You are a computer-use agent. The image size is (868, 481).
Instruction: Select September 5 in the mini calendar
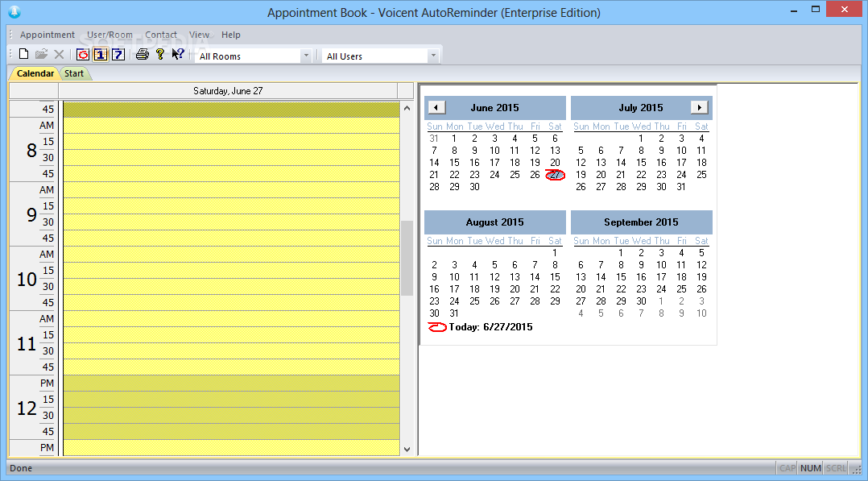point(701,253)
